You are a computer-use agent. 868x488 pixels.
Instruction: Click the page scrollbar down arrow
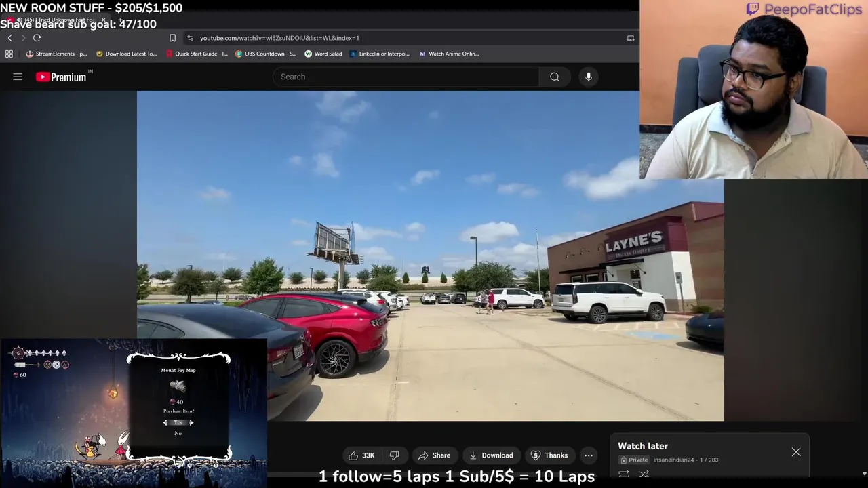pyautogui.click(x=864, y=474)
